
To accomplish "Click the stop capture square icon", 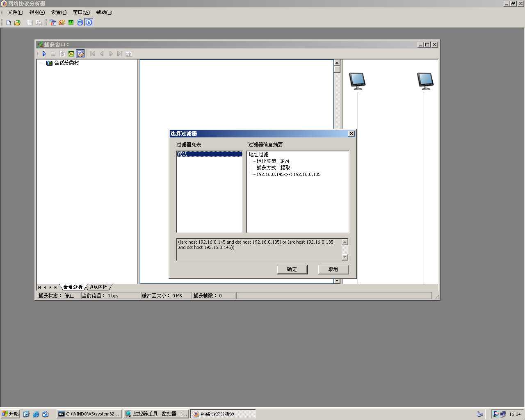I will pyautogui.click(x=53, y=54).
